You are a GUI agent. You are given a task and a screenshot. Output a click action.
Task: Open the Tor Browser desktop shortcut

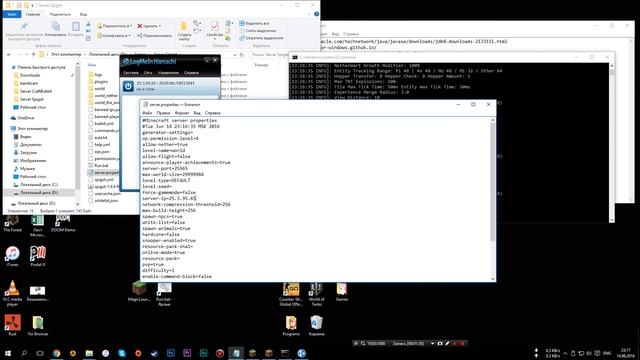coord(38,325)
